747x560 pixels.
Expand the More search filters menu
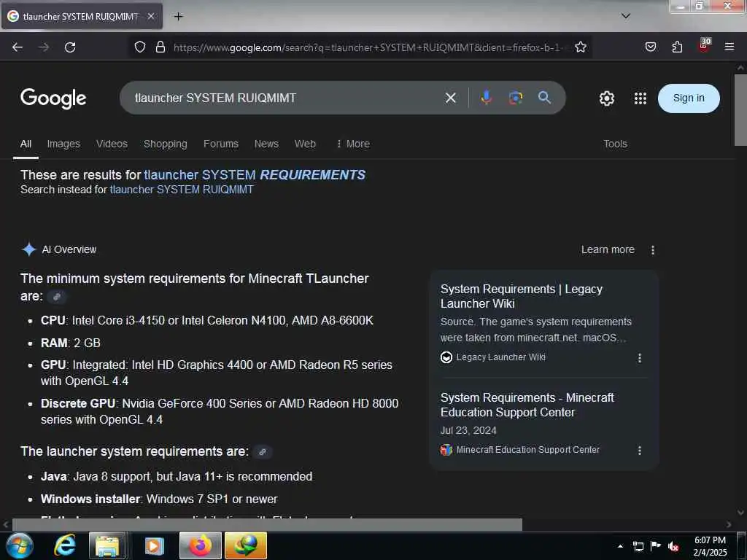pos(352,144)
